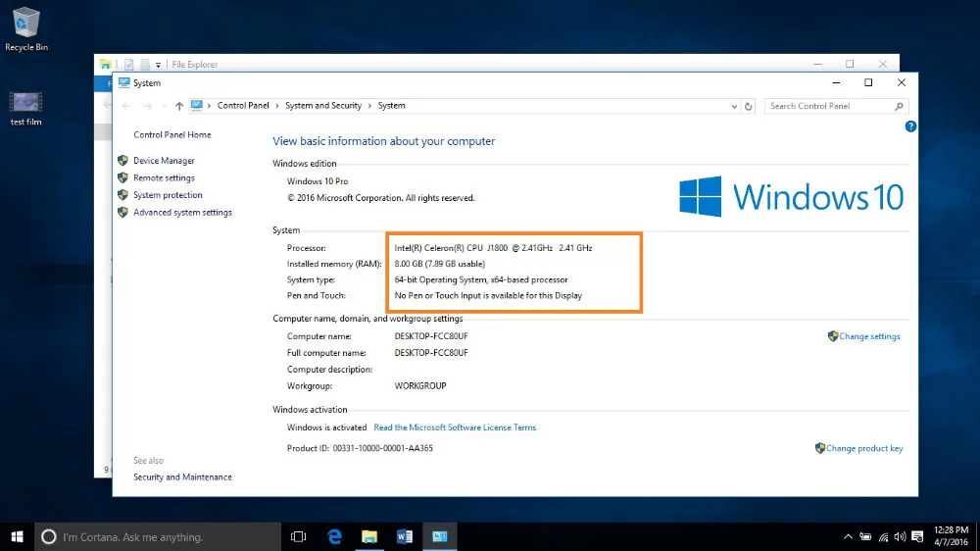Open the volume speaker tray icon
Screen dimensions: 980x551
pos(900,536)
